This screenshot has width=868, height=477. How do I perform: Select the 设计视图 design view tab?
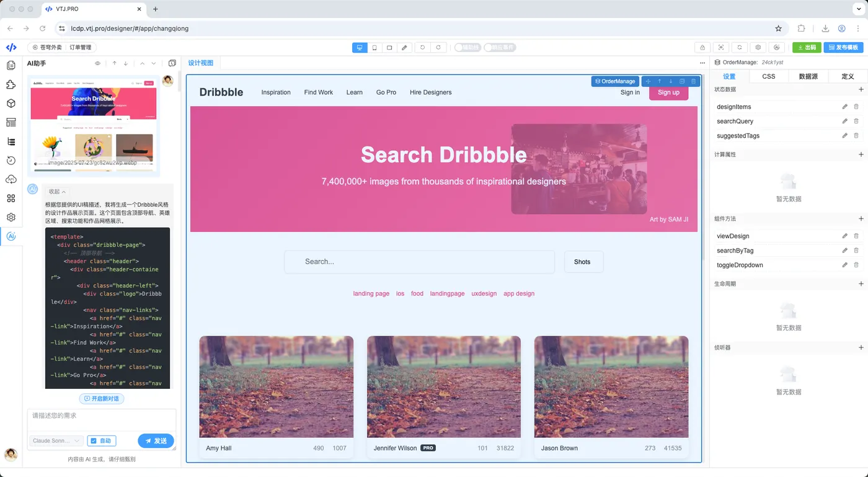coord(201,63)
